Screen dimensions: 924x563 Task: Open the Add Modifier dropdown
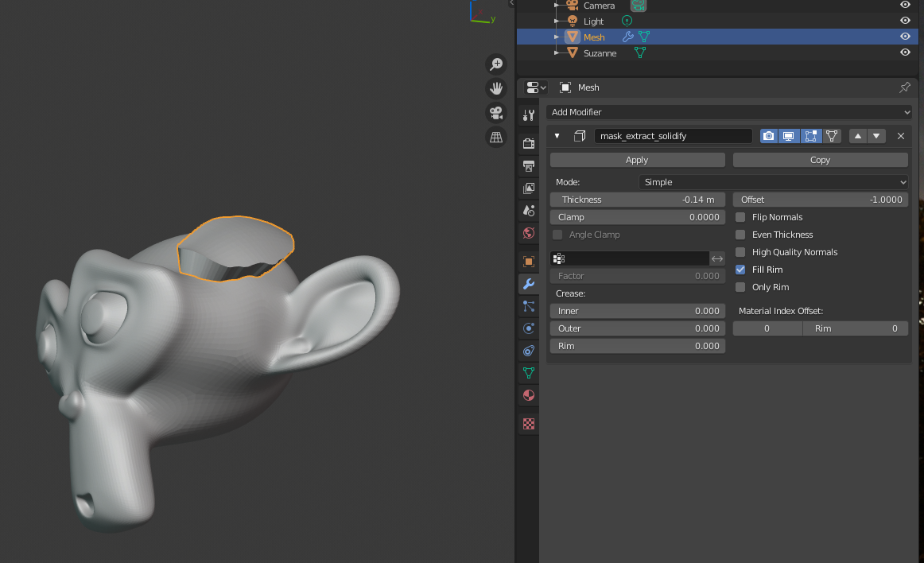point(729,112)
